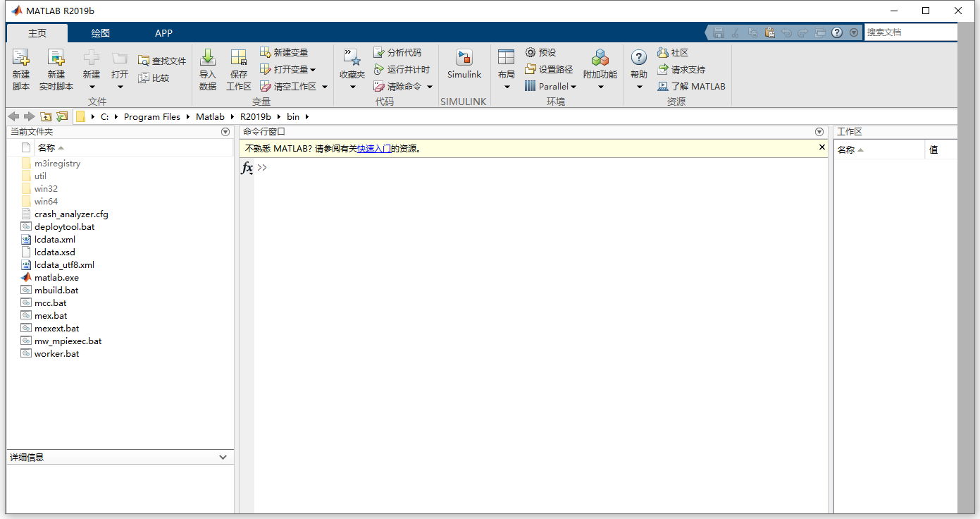980x519 pixels.
Task: Click 运行并计时 (Run and Time)
Action: click(402, 70)
